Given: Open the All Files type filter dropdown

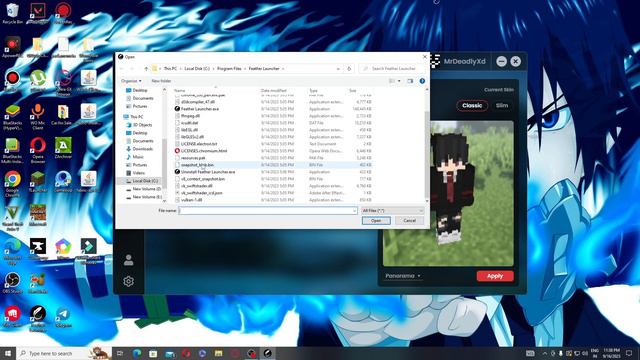Looking at the screenshot, I should tap(392, 211).
